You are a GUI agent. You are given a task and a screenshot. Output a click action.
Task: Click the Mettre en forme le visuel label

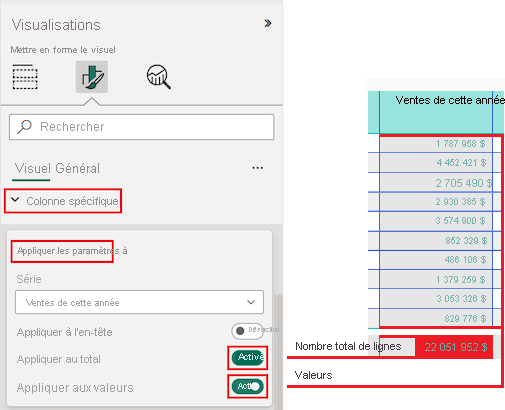[63, 50]
